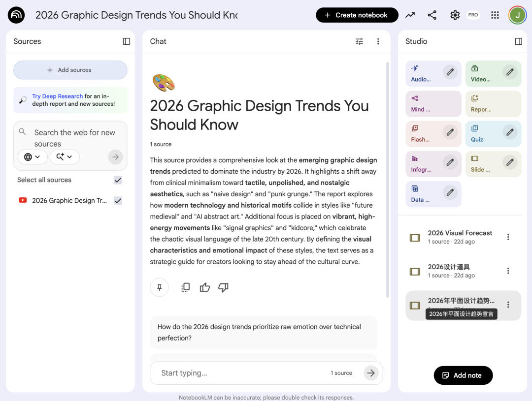
Task: Collapse the Sources panel
Action: [127, 41]
